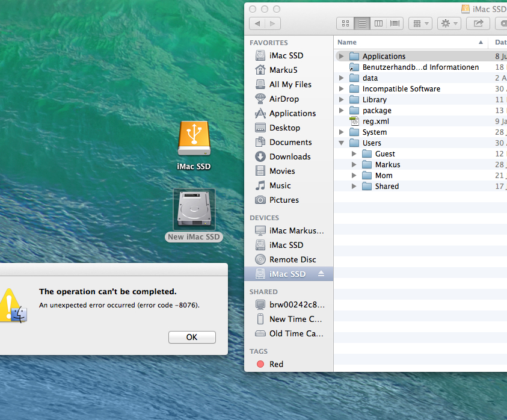Switch Finder to icon view
This screenshot has height=420, width=507.
coord(345,23)
